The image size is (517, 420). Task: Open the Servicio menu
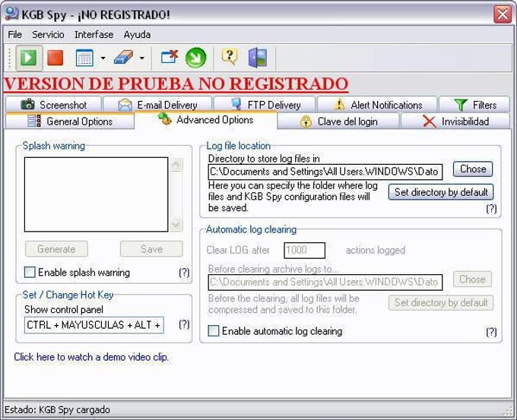click(48, 35)
